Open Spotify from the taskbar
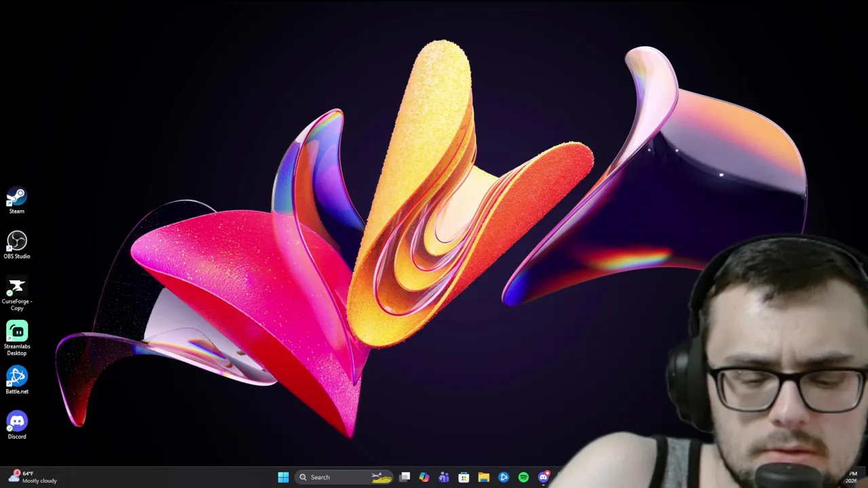868x488 pixels. pyautogui.click(x=524, y=477)
